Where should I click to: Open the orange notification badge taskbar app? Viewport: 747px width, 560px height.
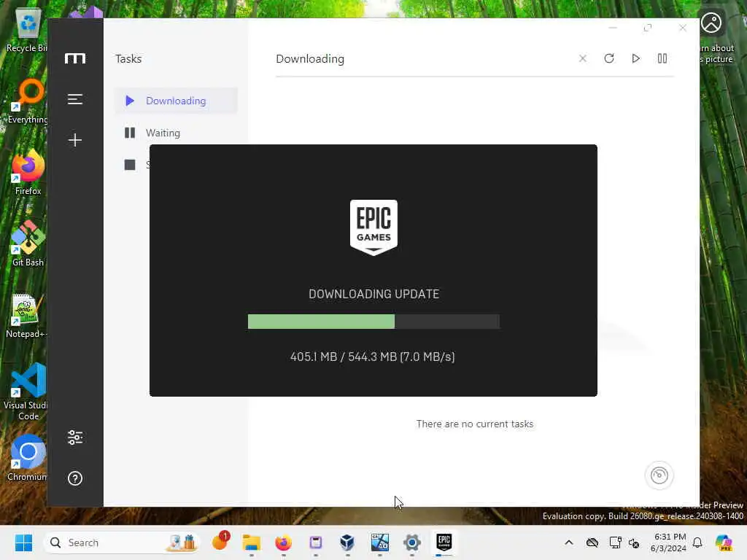[220, 542]
